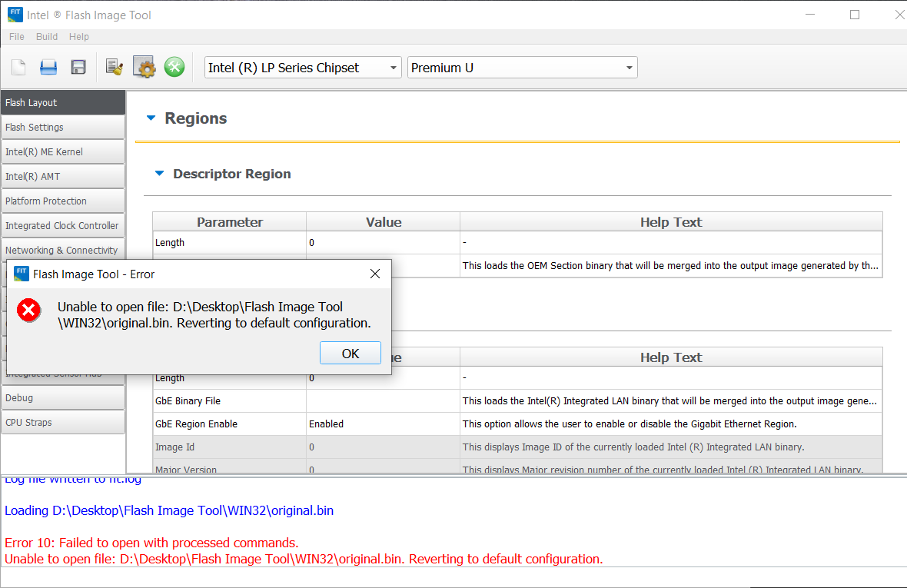Image resolution: width=907 pixels, height=588 pixels.
Task: Select the Flash Settings tab
Action: coord(62,127)
